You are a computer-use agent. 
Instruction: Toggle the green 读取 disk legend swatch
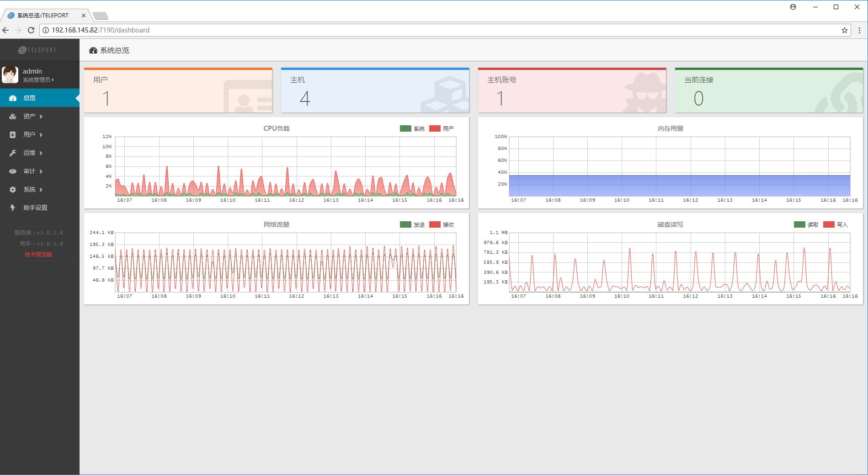[x=799, y=224]
